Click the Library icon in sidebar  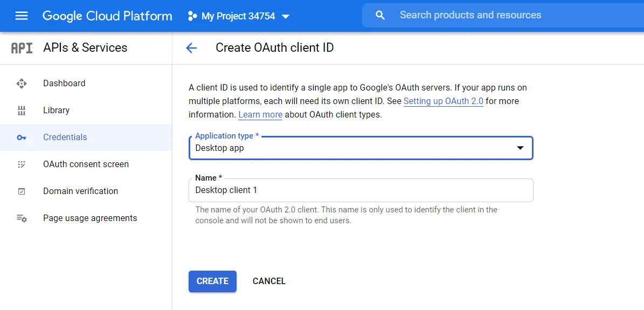point(22,110)
